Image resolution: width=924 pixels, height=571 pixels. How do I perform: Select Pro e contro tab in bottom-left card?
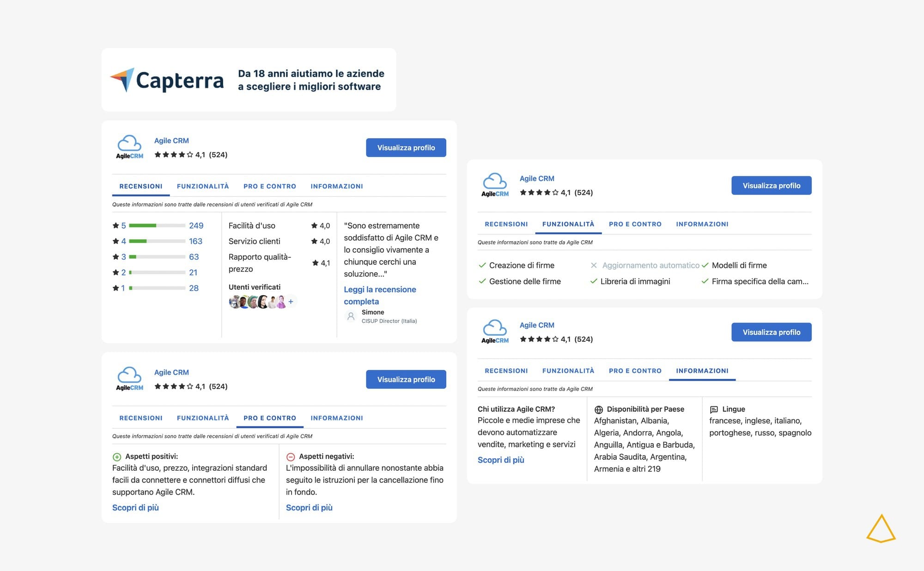tap(270, 418)
